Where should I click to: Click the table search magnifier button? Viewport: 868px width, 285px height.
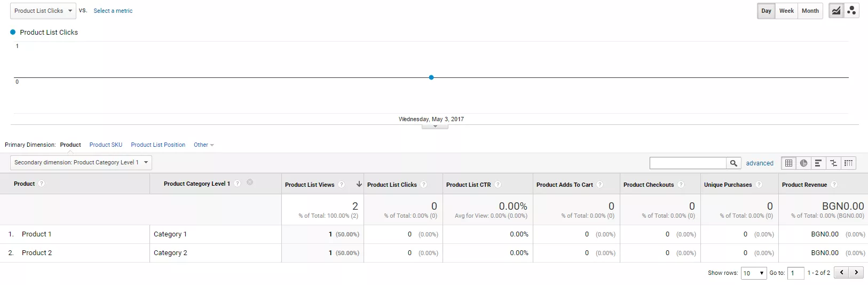coord(733,163)
